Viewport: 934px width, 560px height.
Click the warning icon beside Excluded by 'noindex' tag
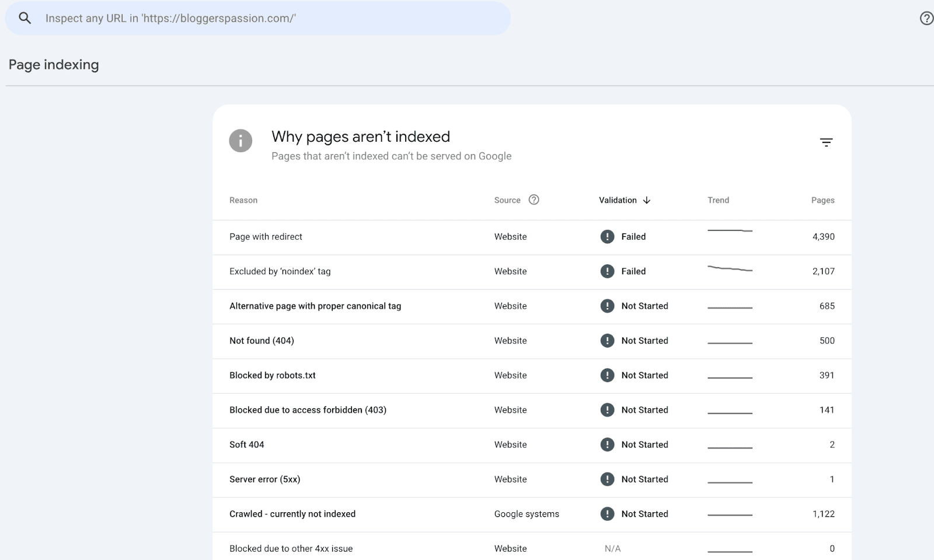607,271
